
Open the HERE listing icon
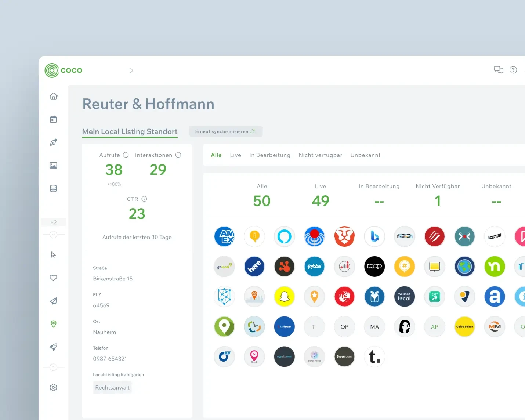(254, 267)
